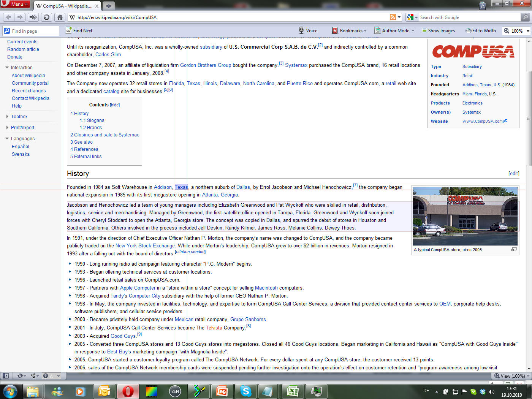Open CompUSA store photo thumbnail
Image resolution: width=532 pixels, height=399 pixels.
click(465, 216)
